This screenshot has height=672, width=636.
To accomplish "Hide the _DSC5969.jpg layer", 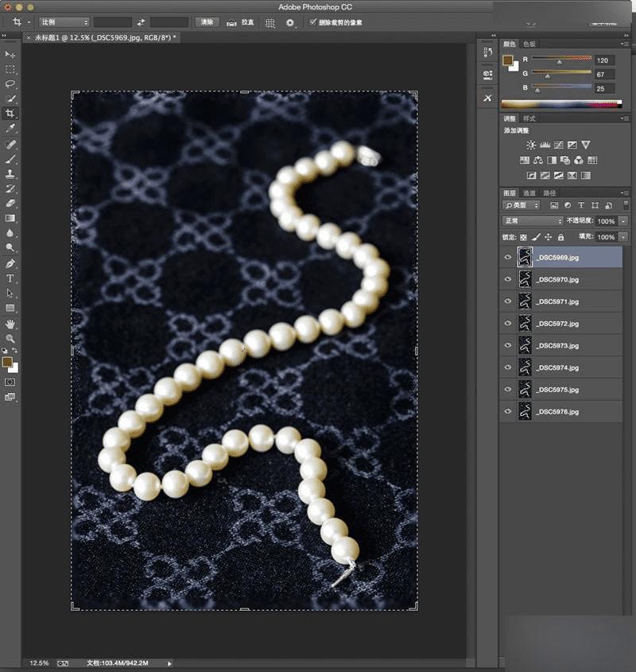I will pos(508,257).
